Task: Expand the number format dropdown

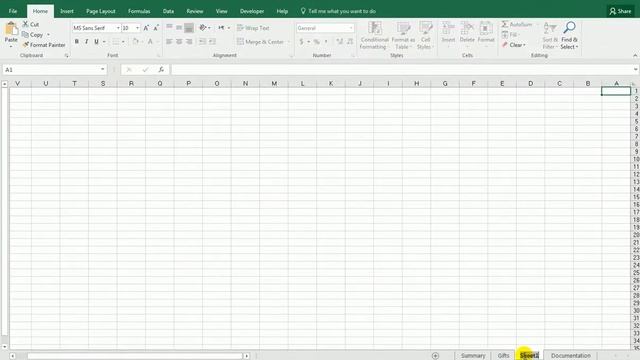Action: 351,28
